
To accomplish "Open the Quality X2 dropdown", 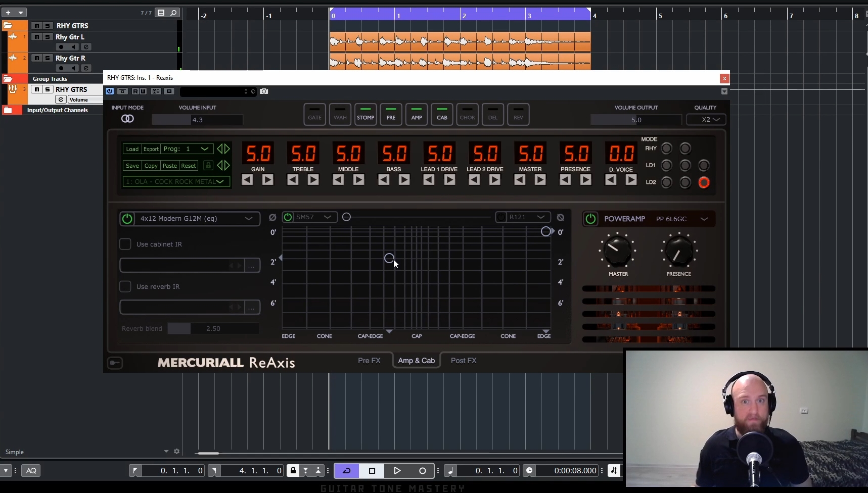I will (x=706, y=120).
